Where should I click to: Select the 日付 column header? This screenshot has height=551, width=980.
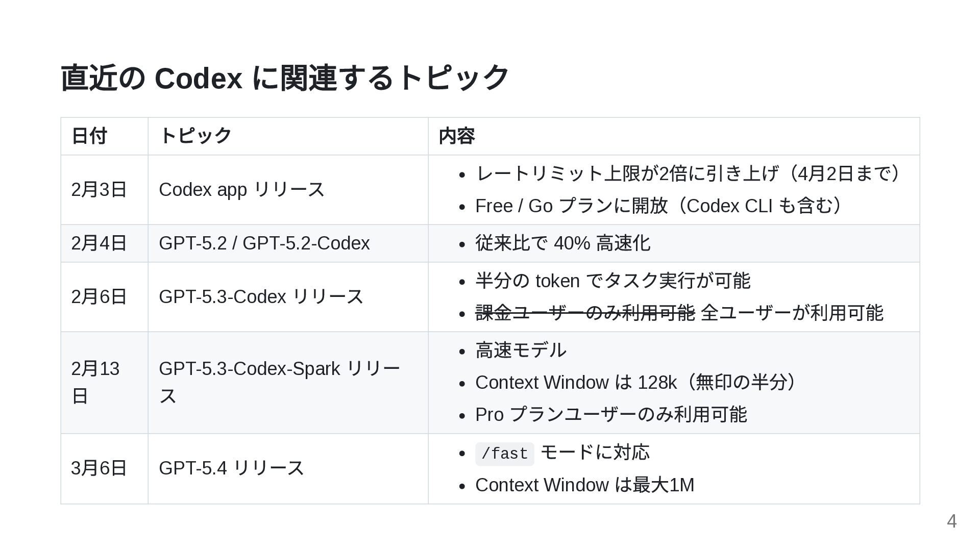click(x=105, y=136)
